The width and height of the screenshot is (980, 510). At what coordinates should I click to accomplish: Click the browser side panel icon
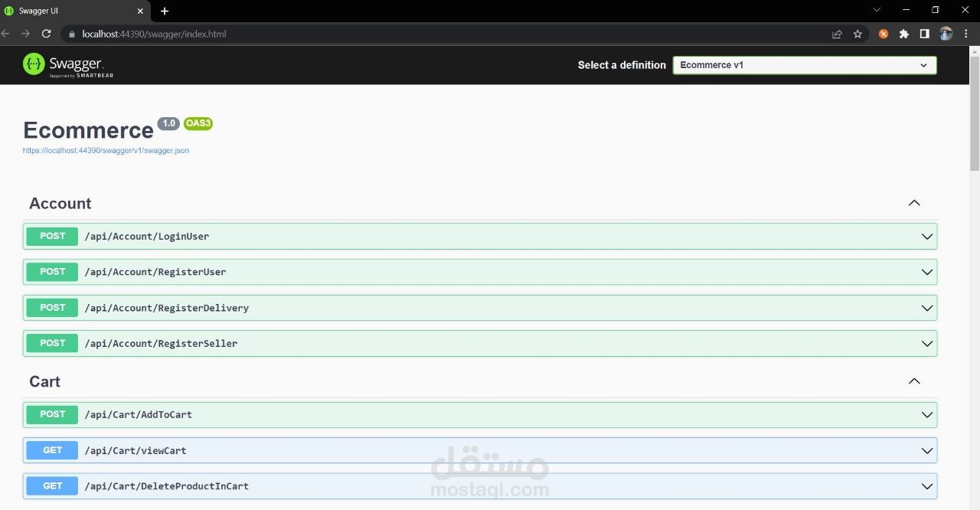(x=924, y=34)
